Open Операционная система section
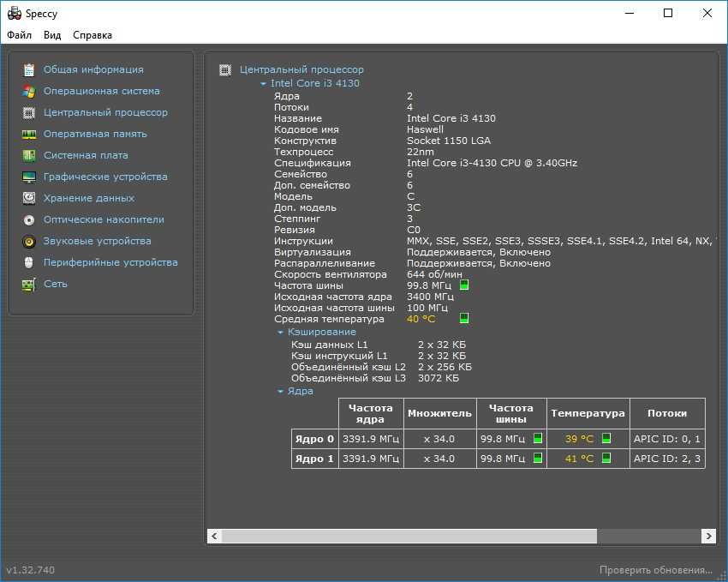 pos(102,91)
